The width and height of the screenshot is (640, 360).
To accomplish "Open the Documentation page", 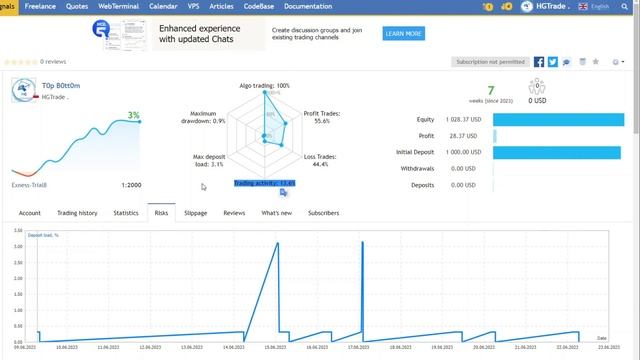I will tap(308, 7).
